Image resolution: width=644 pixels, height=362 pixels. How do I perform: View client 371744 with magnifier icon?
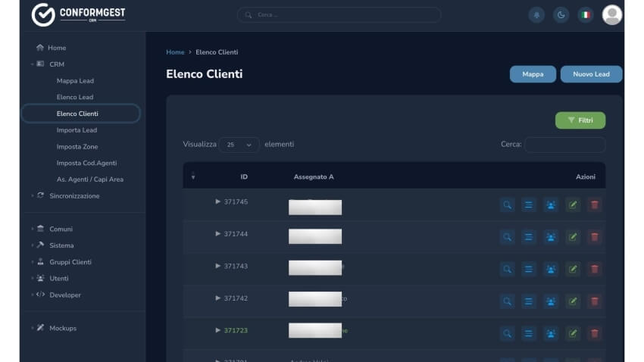(x=507, y=237)
